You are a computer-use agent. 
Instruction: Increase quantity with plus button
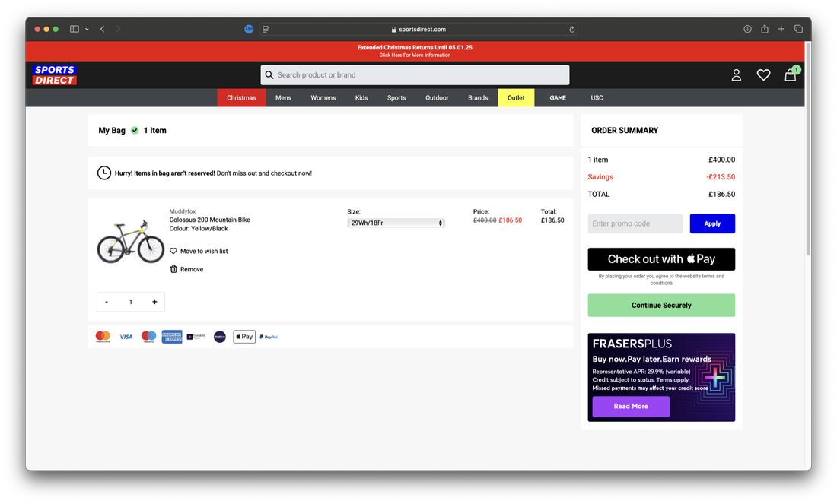click(154, 302)
